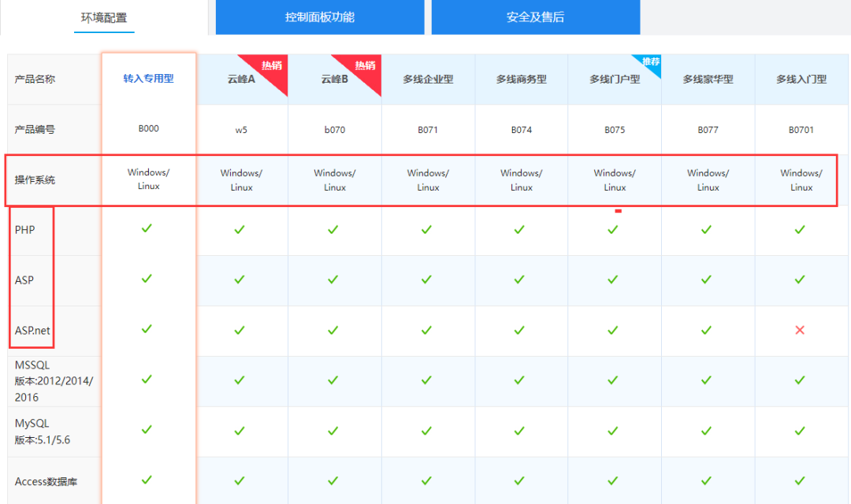Select the 转入专用型 product header
This screenshot has height=504, width=851.
[148, 78]
